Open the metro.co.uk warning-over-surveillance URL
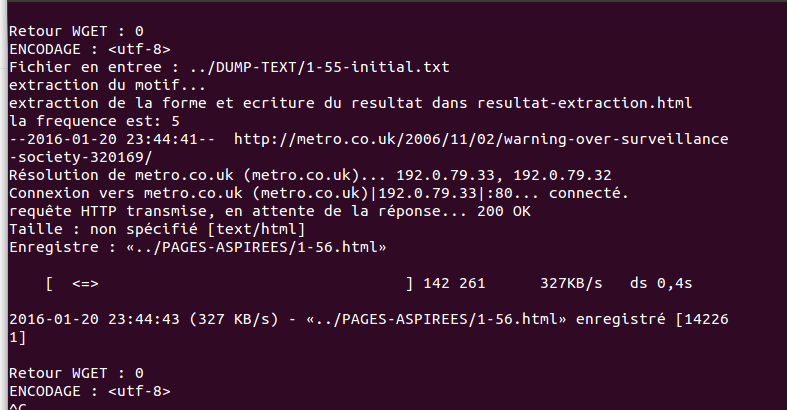787x410 pixels. 480,139
